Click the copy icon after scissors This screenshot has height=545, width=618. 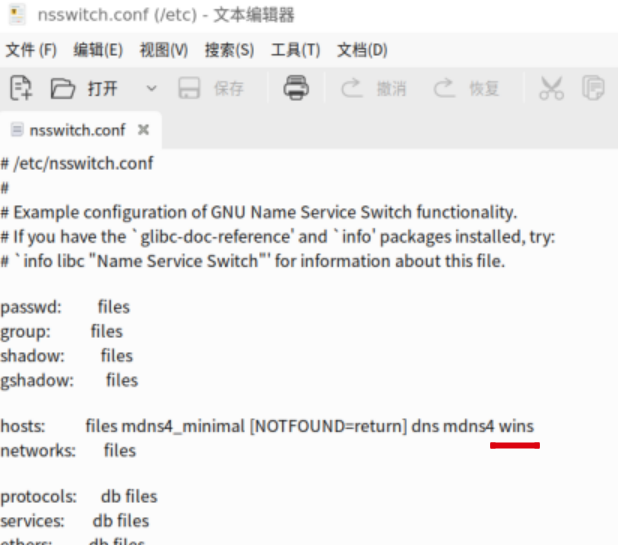pyautogui.click(x=594, y=89)
